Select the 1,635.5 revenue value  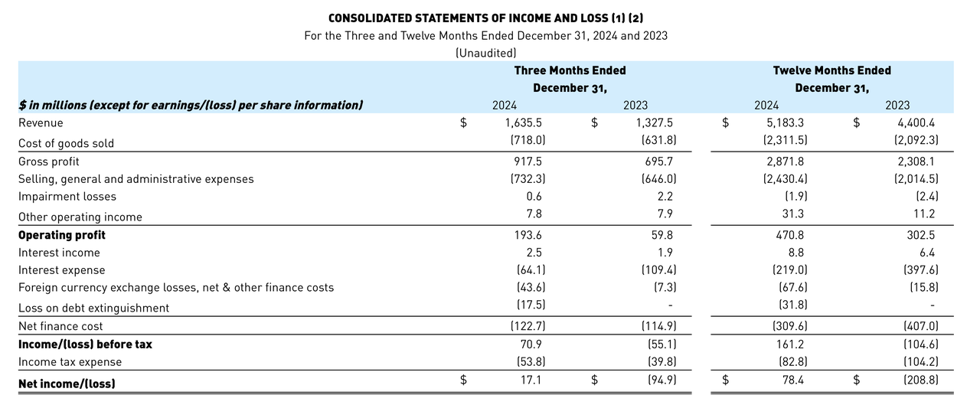[x=524, y=122]
